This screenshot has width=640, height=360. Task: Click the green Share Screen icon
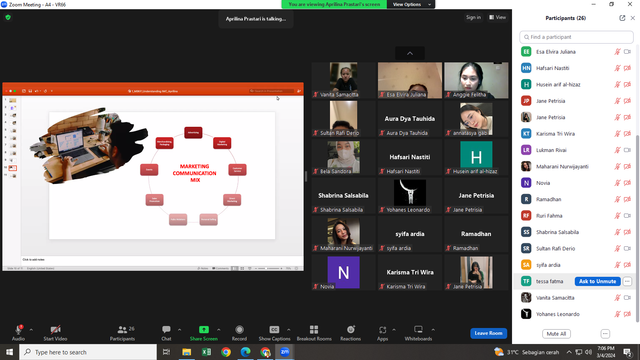(x=204, y=330)
